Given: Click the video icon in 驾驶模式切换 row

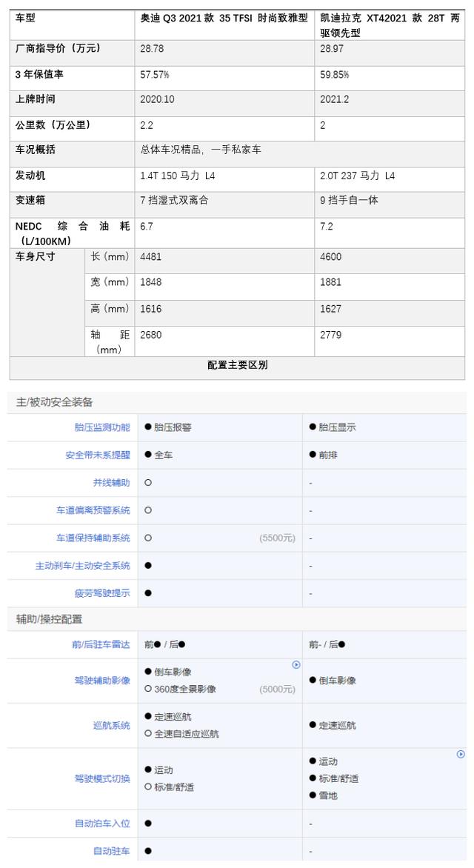Looking at the screenshot, I should (x=461, y=754).
